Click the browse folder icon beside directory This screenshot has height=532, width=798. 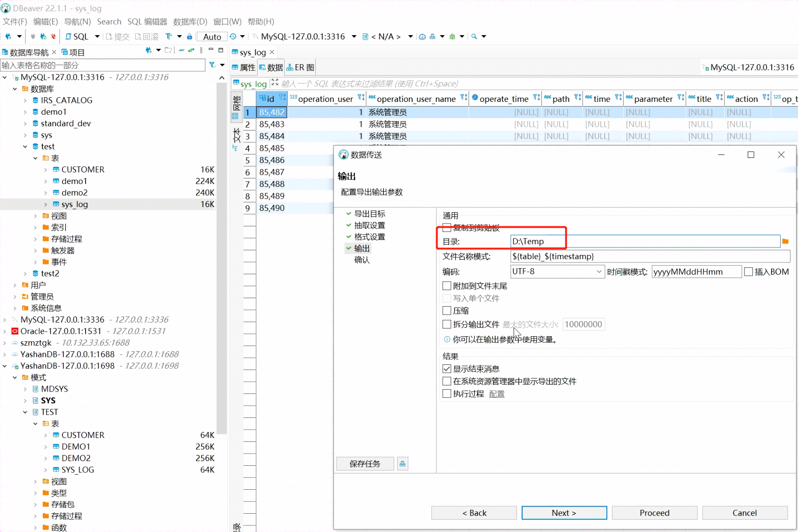785,241
